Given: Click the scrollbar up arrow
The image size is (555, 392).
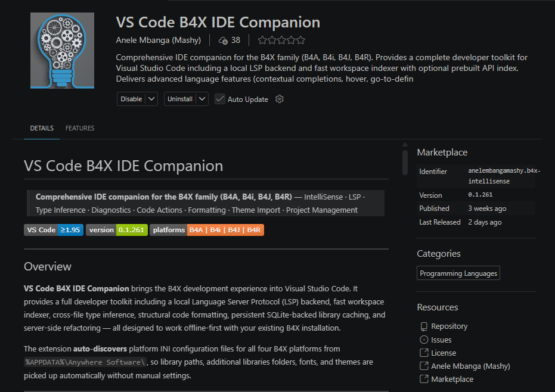Looking at the screenshot, I should tap(405, 144).
